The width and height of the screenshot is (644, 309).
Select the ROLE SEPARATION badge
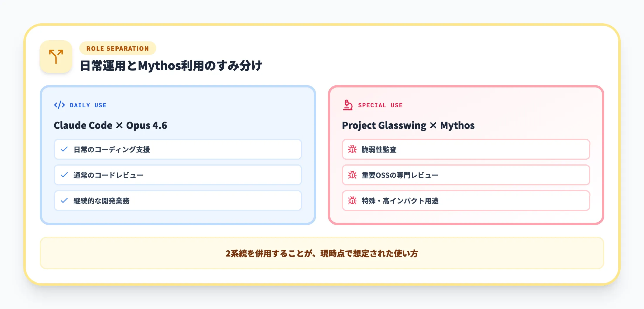coord(118,48)
